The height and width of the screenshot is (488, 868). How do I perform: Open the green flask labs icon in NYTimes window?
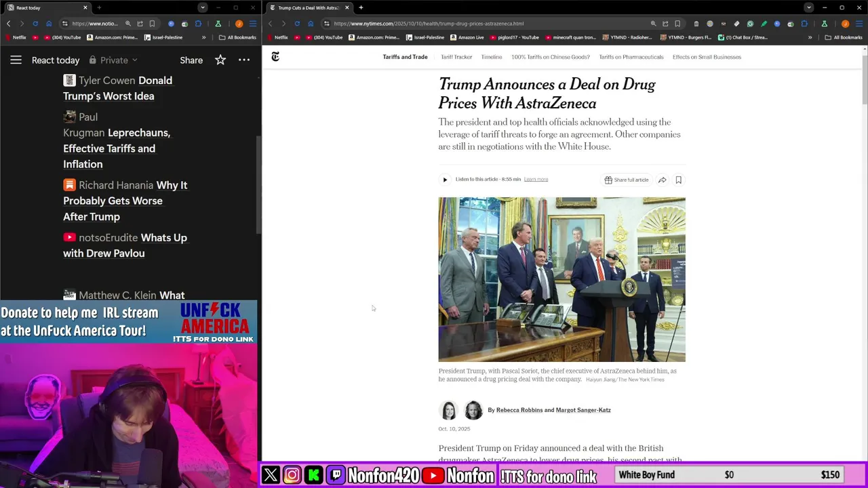point(825,24)
